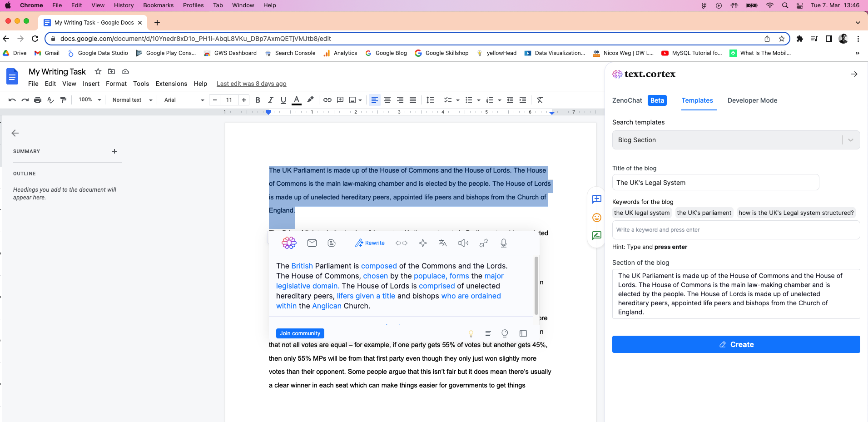Image resolution: width=868 pixels, height=422 pixels.
Task: Click the microphone icon in TextCortex popup
Action: [504, 243]
